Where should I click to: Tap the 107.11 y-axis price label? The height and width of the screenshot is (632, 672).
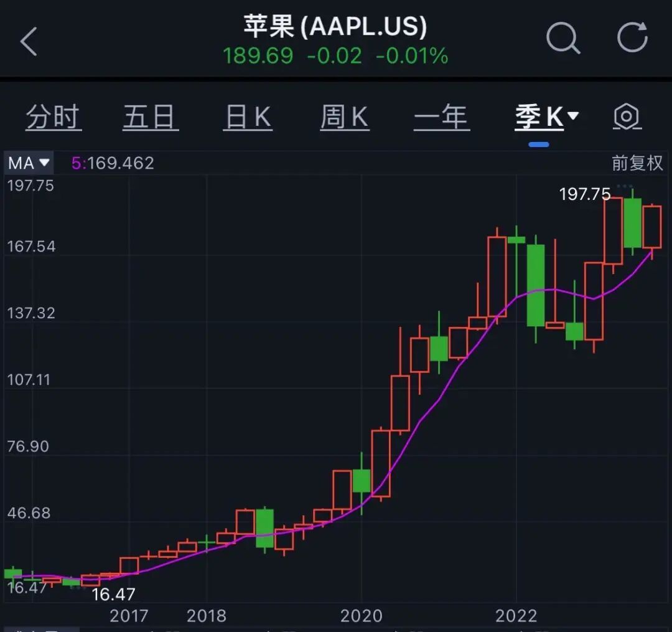tap(29, 379)
